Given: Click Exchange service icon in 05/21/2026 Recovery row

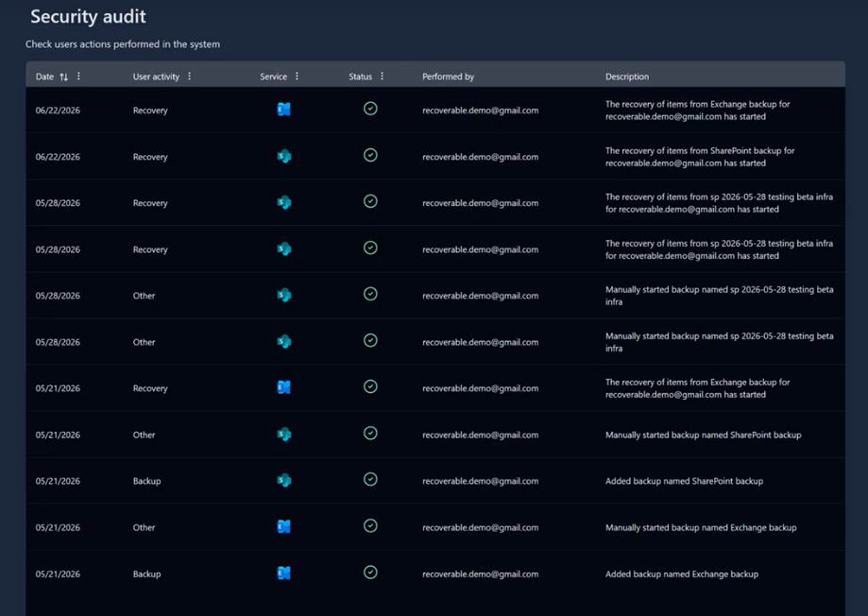Looking at the screenshot, I should [x=284, y=387].
